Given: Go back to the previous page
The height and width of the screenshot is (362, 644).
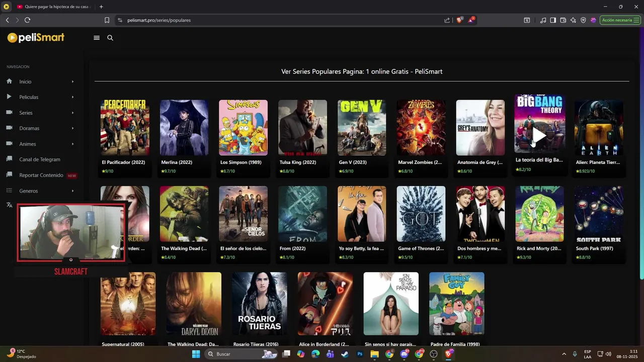Looking at the screenshot, I should click(x=7, y=20).
